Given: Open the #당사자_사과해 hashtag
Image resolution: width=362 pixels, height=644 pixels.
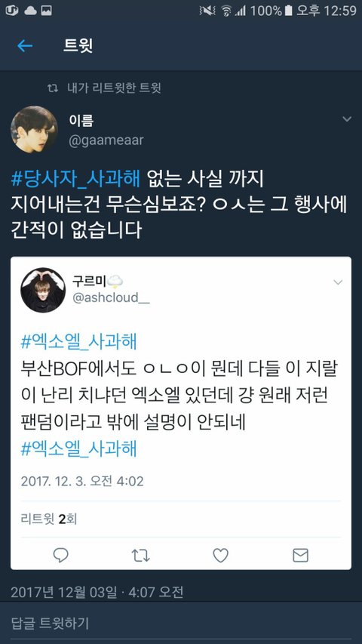Looking at the screenshot, I should coord(75,180).
